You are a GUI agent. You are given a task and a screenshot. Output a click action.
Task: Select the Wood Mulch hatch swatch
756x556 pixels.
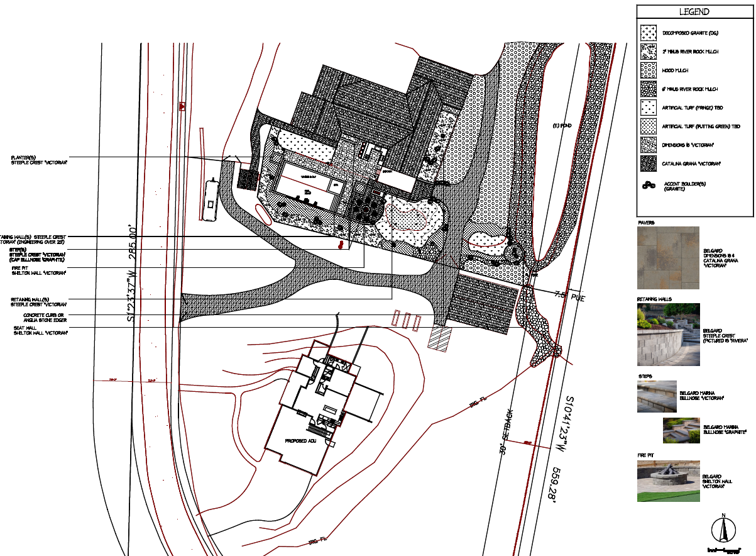point(649,70)
